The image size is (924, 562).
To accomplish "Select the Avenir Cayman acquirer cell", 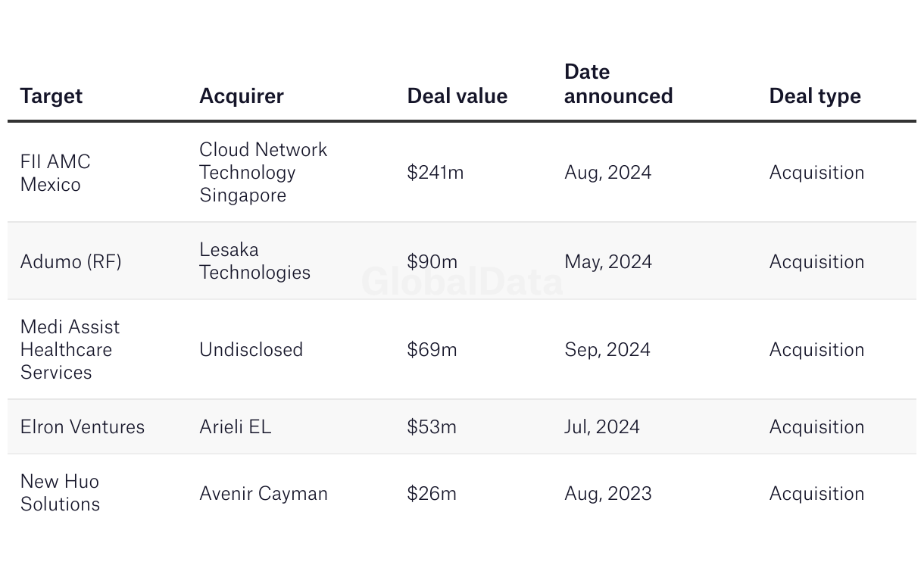I will click(x=264, y=494).
